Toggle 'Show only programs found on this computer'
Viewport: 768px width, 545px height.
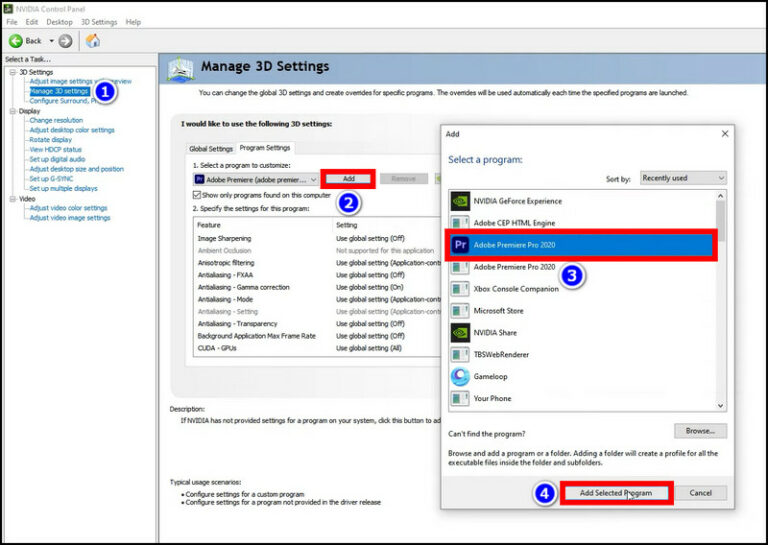tap(197, 195)
